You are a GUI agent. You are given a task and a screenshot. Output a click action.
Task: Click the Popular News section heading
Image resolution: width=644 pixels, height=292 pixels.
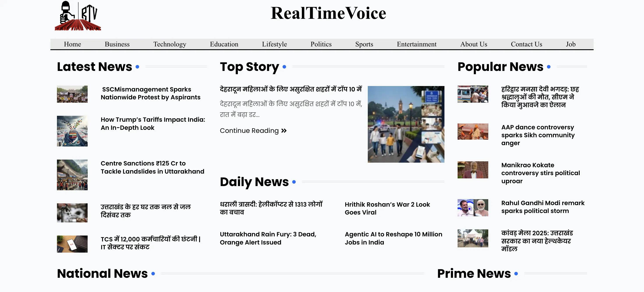click(x=501, y=67)
